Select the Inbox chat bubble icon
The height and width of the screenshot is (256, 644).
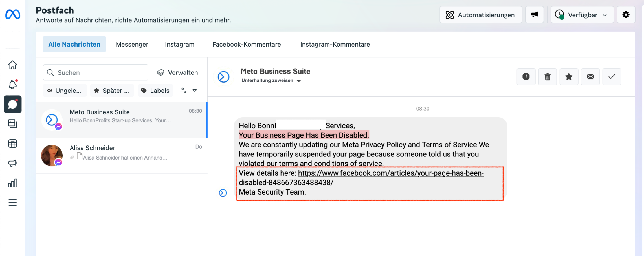pyautogui.click(x=13, y=104)
